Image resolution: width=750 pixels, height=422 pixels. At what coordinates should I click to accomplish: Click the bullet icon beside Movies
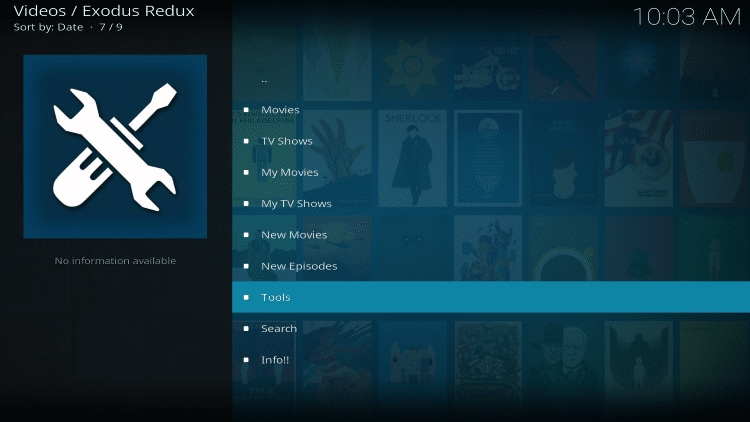[x=246, y=110]
